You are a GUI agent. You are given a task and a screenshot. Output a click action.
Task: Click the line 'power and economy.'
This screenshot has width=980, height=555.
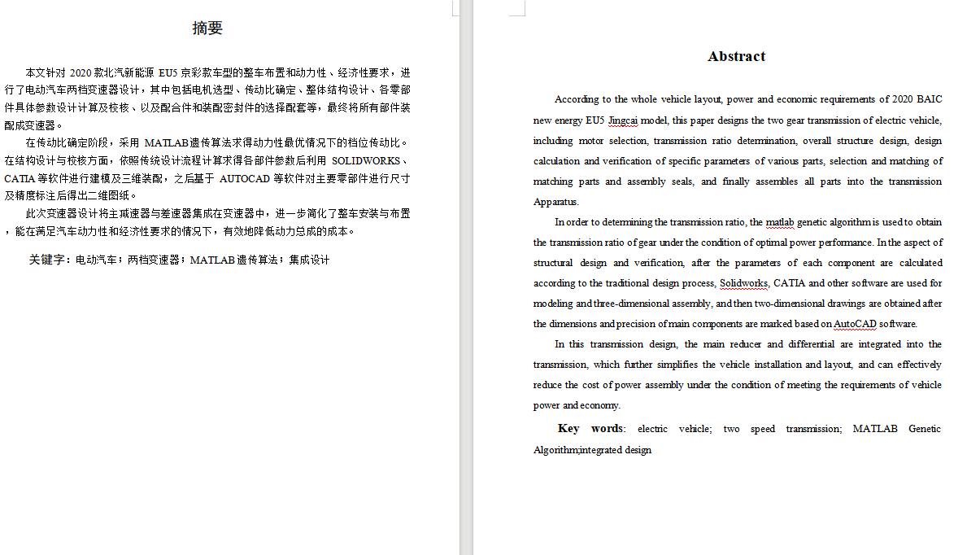pos(577,405)
